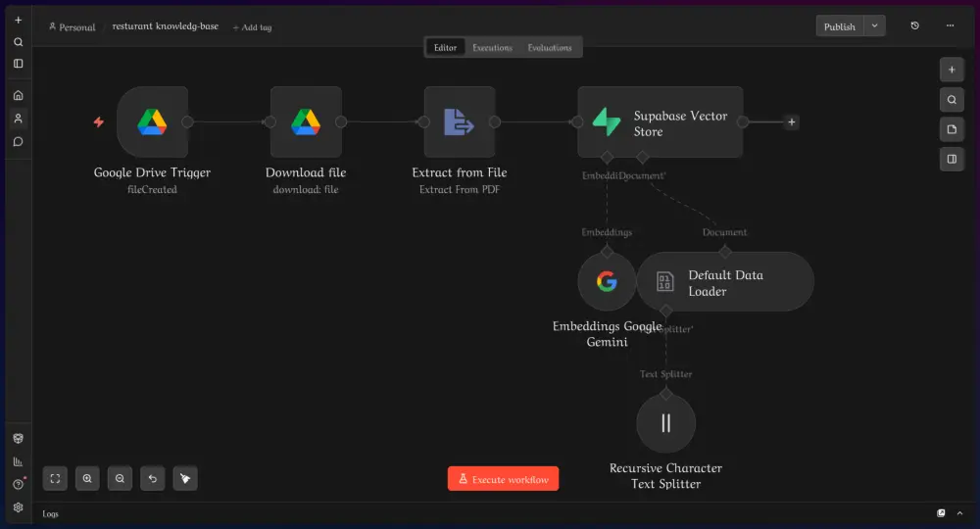This screenshot has width=980, height=529.
Task: Open node search in right canvas toolbar
Action: click(952, 100)
